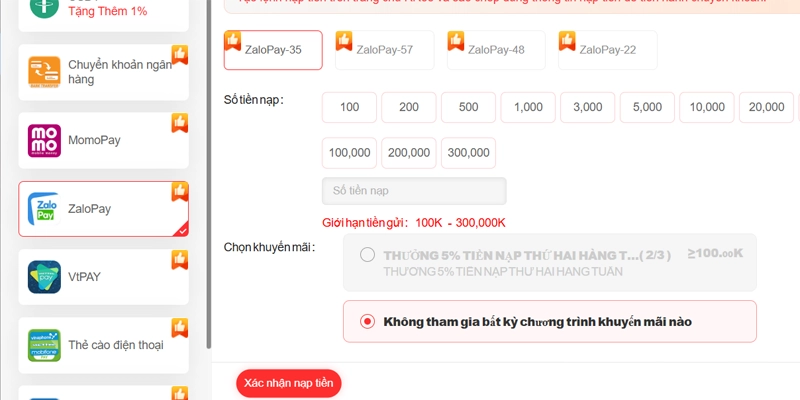Image resolution: width=800 pixels, height=400 pixels.
Task: Click the MoMo logo icon
Action: click(44, 140)
